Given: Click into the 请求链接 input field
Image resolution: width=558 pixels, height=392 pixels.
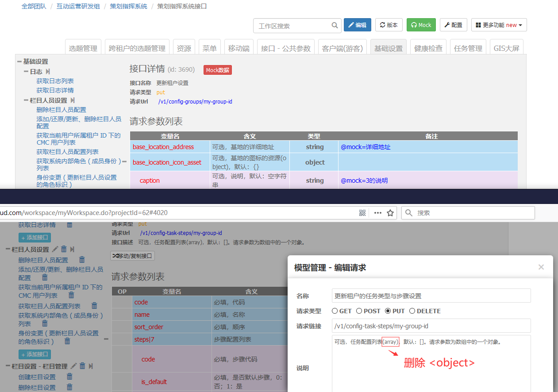Looking at the screenshot, I should pyautogui.click(x=431, y=326).
